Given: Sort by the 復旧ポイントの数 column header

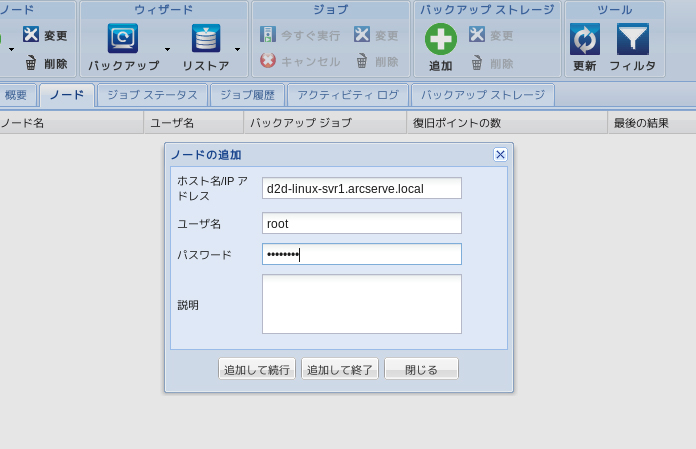Looking at the screenshot, I should pyautogui.click(x=507, y=123).
